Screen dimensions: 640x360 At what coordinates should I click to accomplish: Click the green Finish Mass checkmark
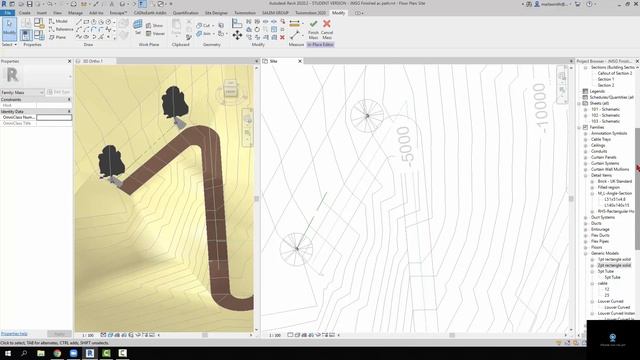[313, 24]
